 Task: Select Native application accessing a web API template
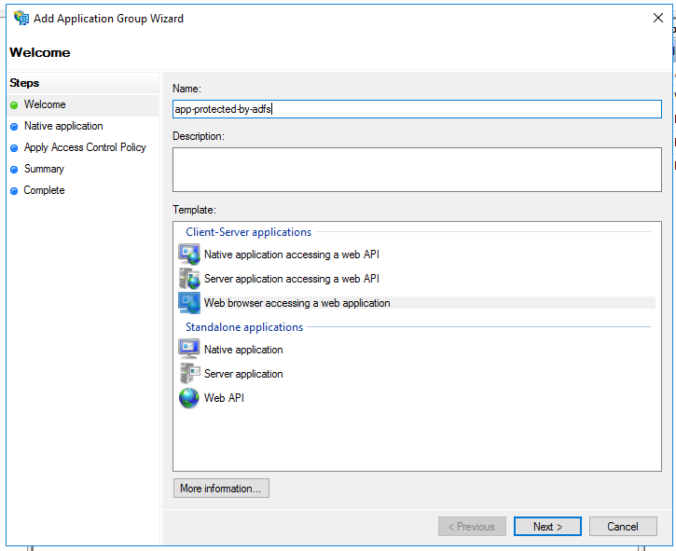pos(292,254)
